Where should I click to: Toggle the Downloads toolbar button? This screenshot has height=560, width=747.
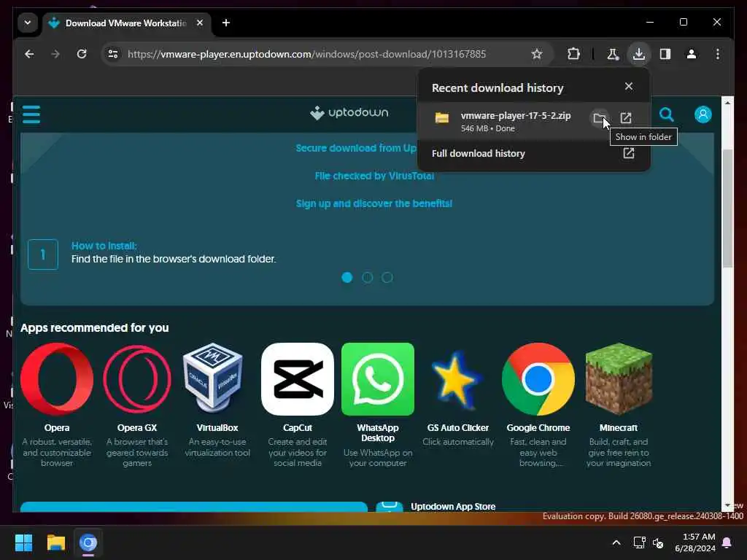(x=639, y=54)
